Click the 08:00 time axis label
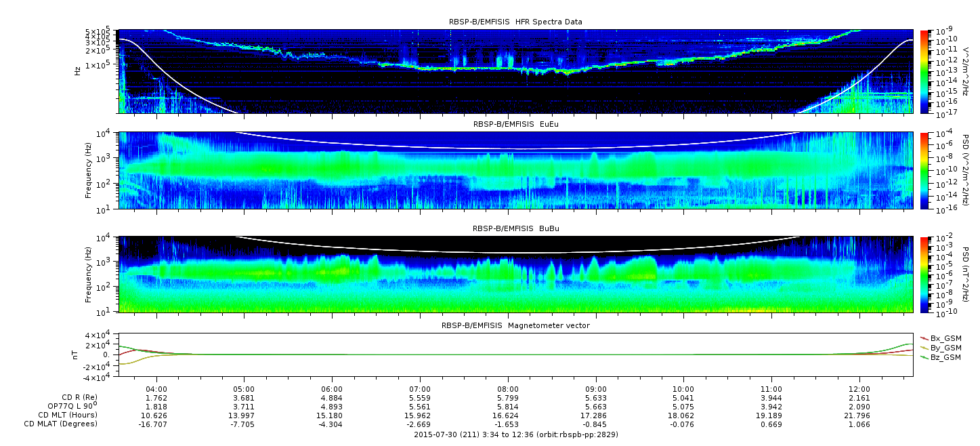This screenshot has height=446, width=980. coord(507,389)
